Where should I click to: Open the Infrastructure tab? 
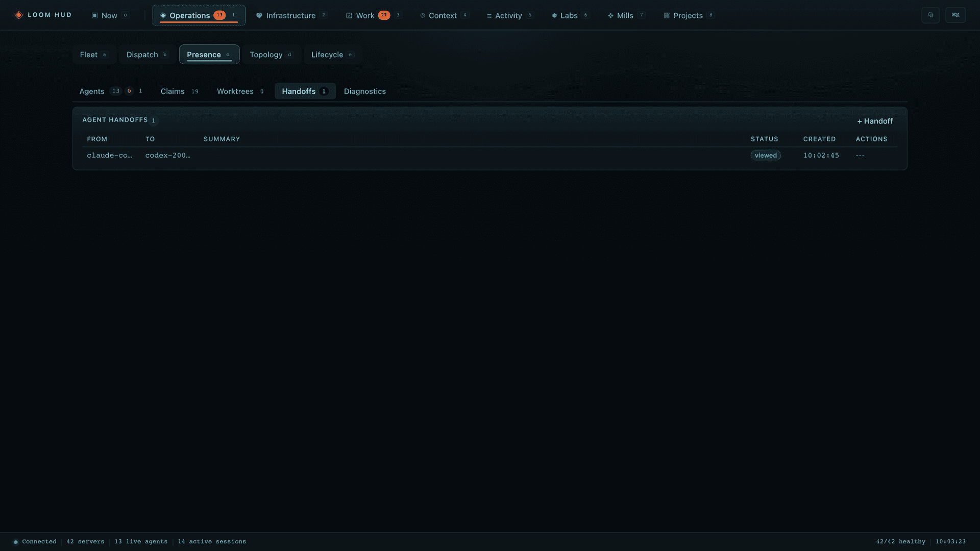(291, 15)
